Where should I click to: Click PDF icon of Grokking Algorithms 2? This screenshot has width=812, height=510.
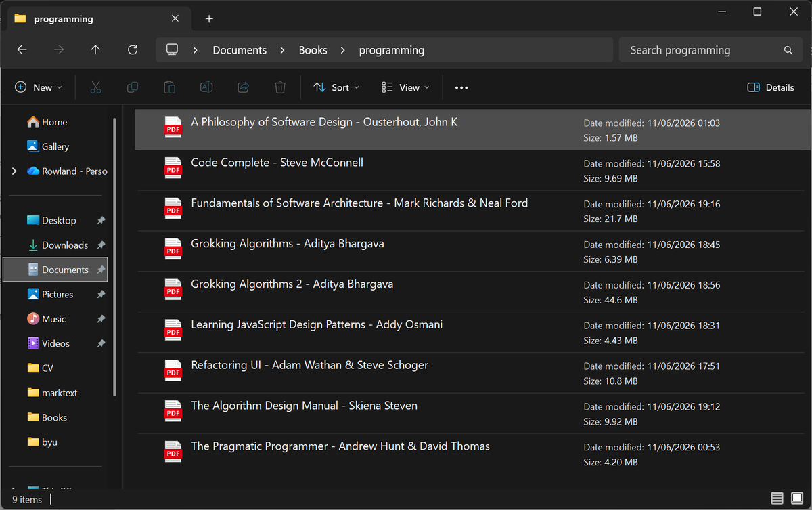point(173,289)
